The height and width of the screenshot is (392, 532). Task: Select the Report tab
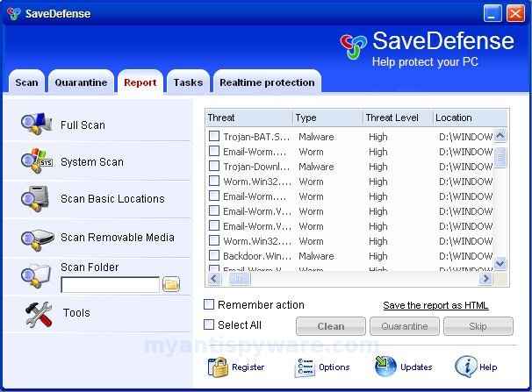140,82
